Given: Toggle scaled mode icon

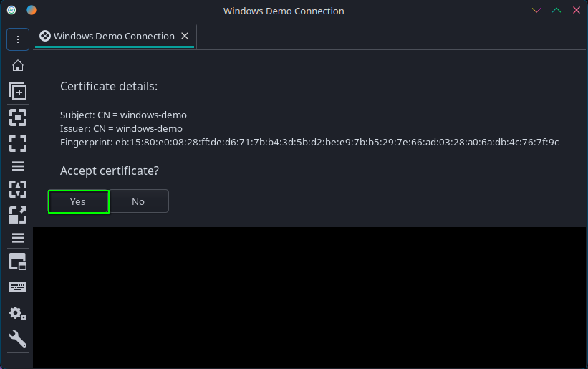Looking at the screenshot, I should pos(18,214).
